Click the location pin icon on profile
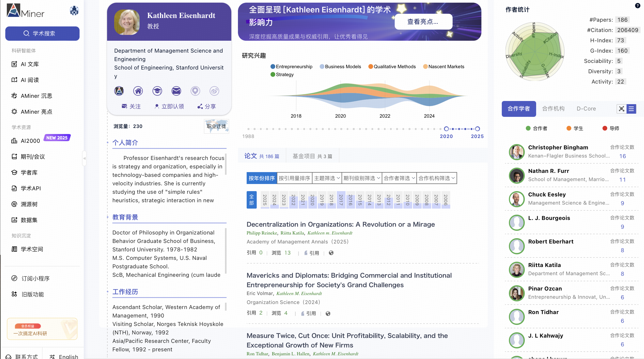The width and height of the screenshot is (644, 359). pyautogui.click(x=195, y=91)
